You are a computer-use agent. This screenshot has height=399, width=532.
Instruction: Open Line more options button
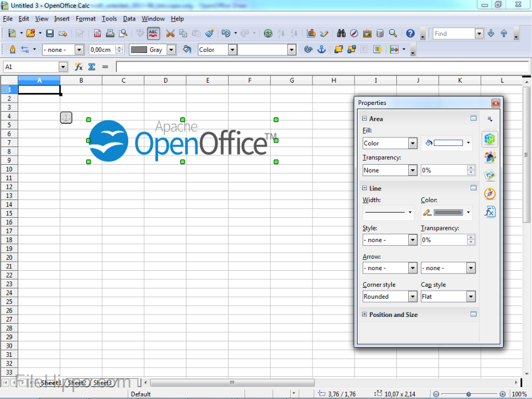[x=473, y=188]
